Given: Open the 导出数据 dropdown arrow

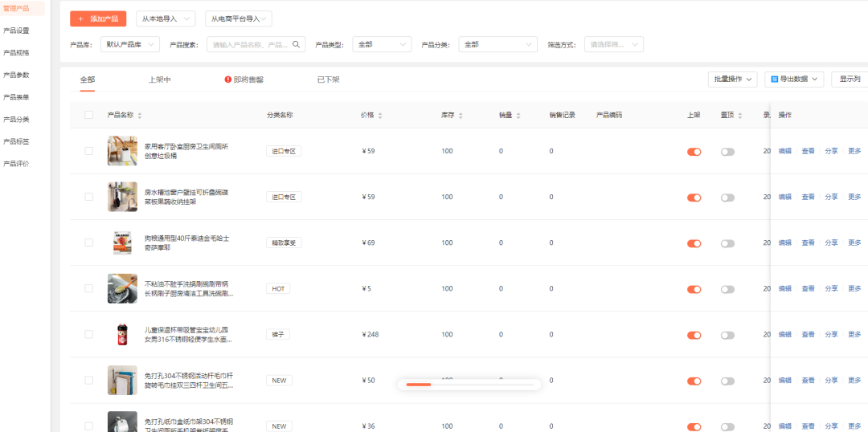Looking at the screenshot, I should pos(815,79).
